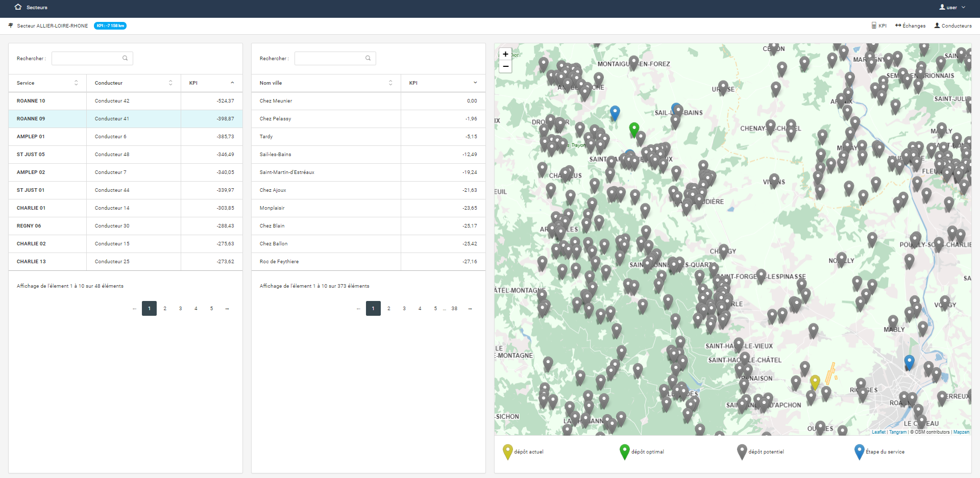Click the search icon in cities search box
The height and width of the screenshot is (478, 980).
click(368, 58)
